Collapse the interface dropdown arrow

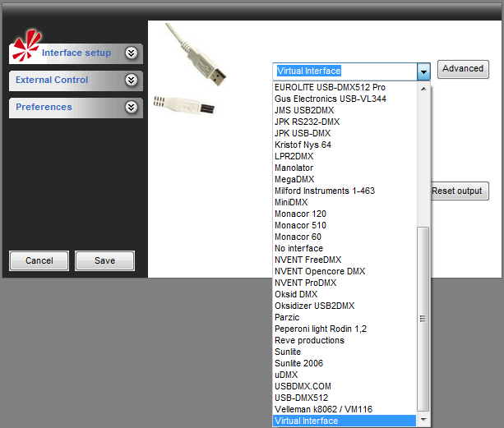(423, 71)
